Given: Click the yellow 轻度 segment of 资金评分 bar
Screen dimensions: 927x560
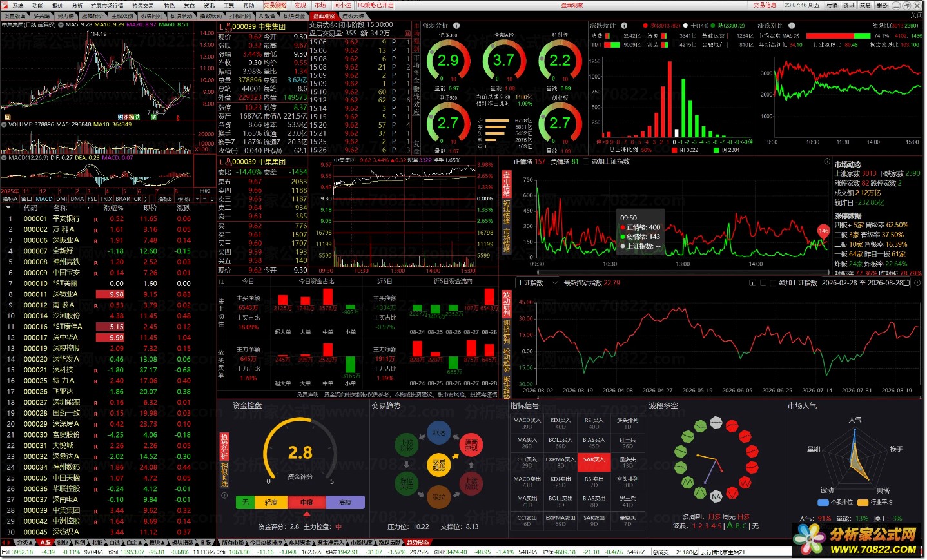Looking at the screenshot, I should (271, 502).
